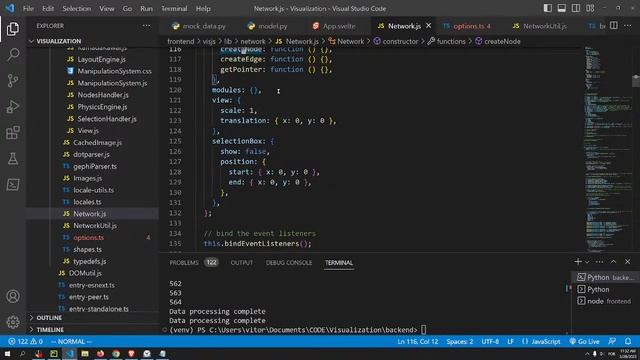Open the Search view in activity bar
640x360 pixels.
13,55
